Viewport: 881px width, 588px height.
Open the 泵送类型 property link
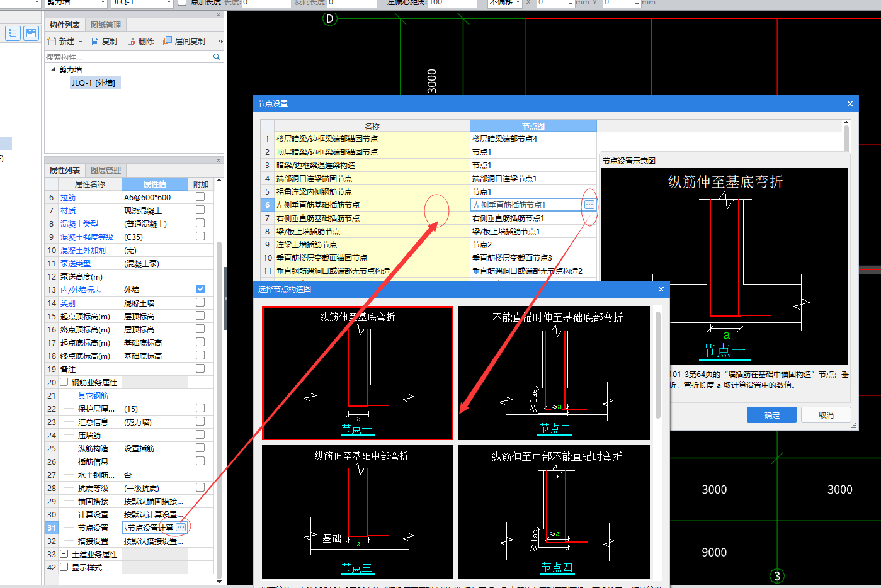tap(76, 263)
